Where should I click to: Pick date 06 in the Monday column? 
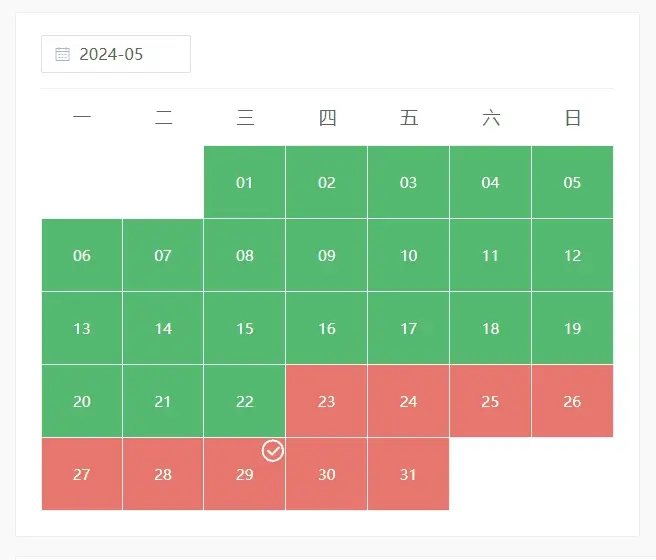tap(82, 255)
